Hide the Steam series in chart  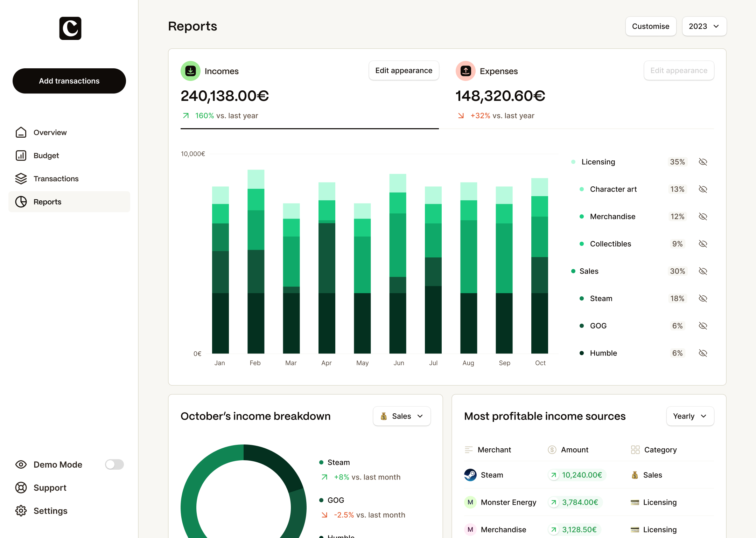[x=703, y=298]
